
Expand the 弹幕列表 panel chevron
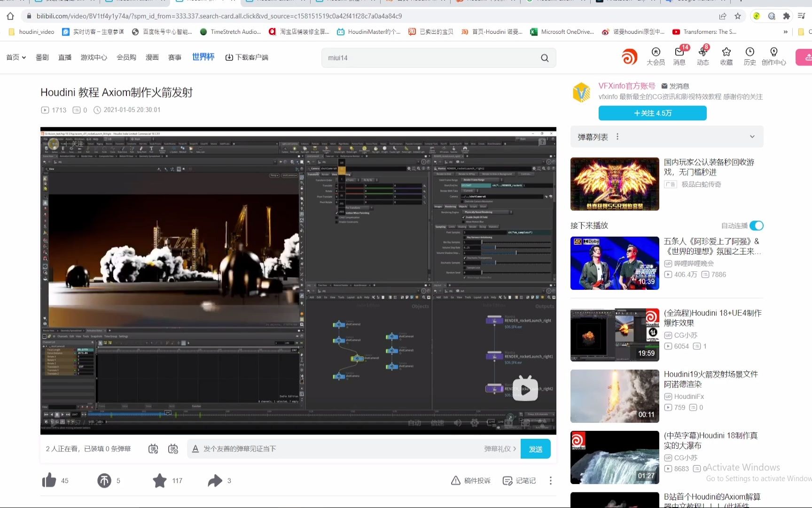click(752, 137)
